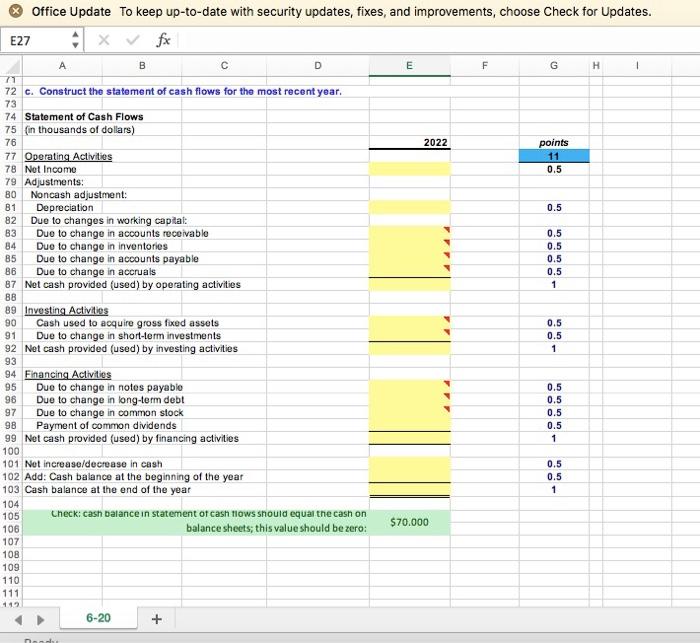Click the 'Payment of common dividends' label
The height and width of the screenshot is (643, 700).
[106, 426]
